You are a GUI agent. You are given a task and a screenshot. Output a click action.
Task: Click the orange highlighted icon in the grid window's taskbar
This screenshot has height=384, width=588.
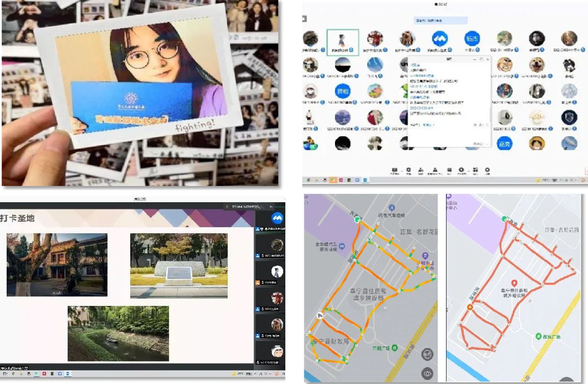click(x=333, y=180)
